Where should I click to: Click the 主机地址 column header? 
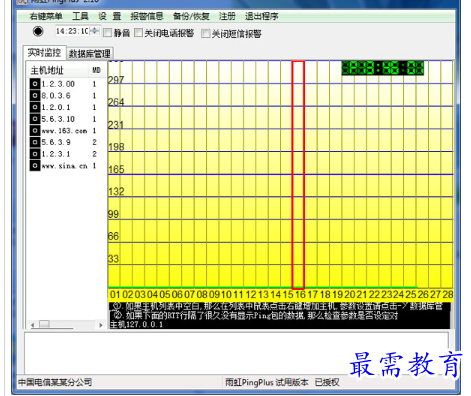pos(56,70)
